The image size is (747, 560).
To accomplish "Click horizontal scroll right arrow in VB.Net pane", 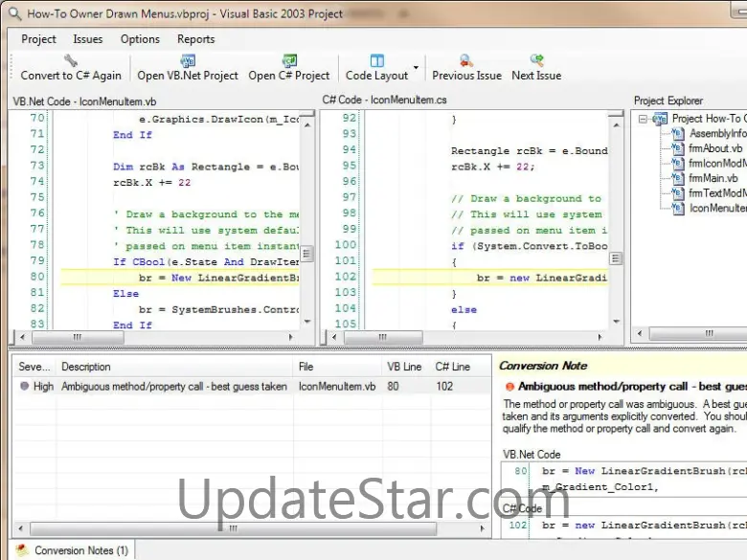I will point(291,337).
